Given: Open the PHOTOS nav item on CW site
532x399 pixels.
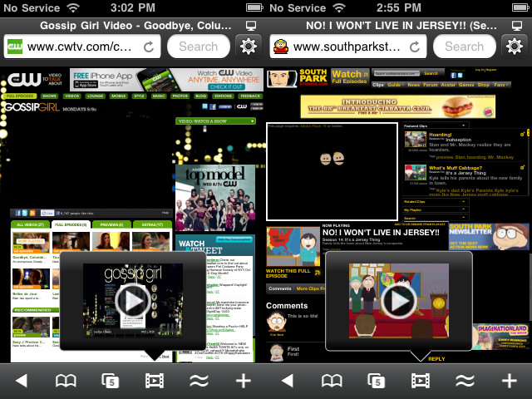Looking at the screenshot, I should pos(180,96).
